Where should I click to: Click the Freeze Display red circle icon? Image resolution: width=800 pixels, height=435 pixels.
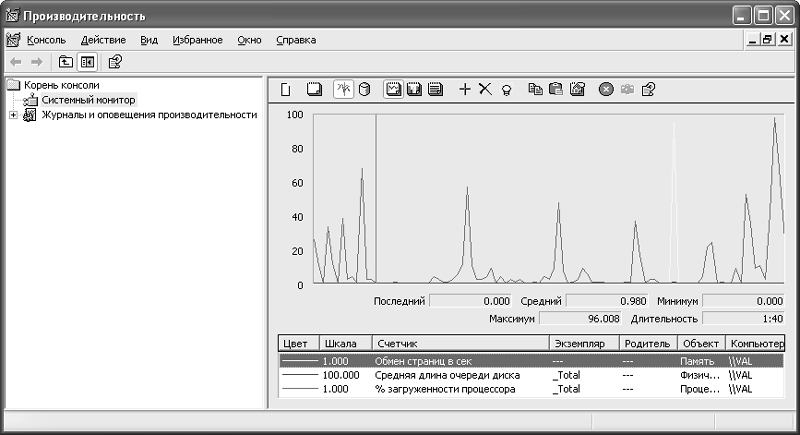pyautogui.click(x=606, y=89)
